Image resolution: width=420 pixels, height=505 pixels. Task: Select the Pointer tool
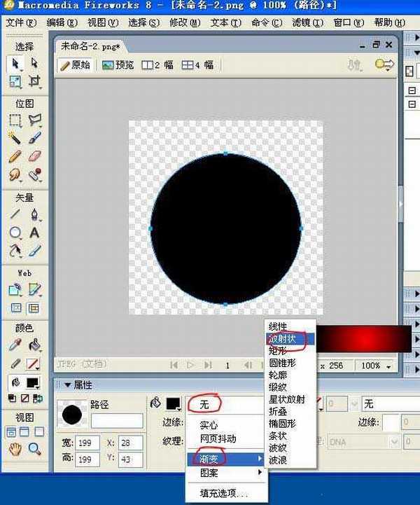(15, 64)
